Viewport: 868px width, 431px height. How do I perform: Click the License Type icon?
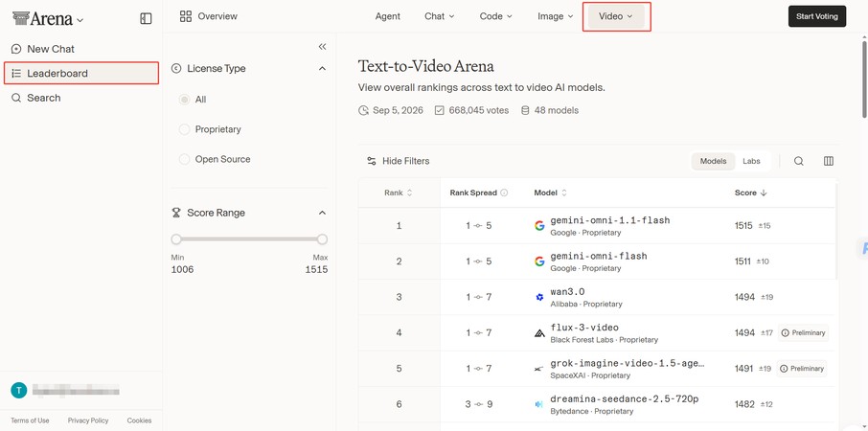tap(176, 69)
